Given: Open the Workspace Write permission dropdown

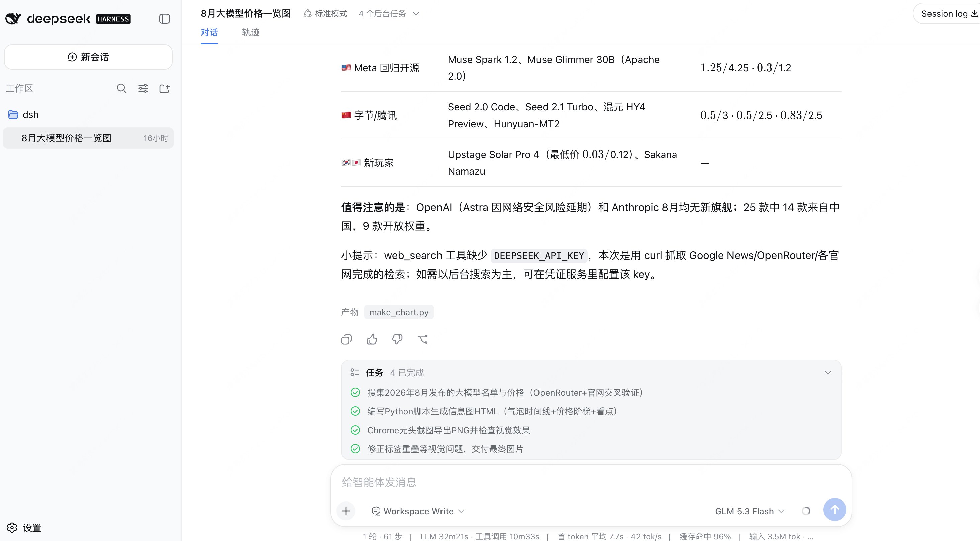Looking at the screenshot, I should click(x=418, y=511).
